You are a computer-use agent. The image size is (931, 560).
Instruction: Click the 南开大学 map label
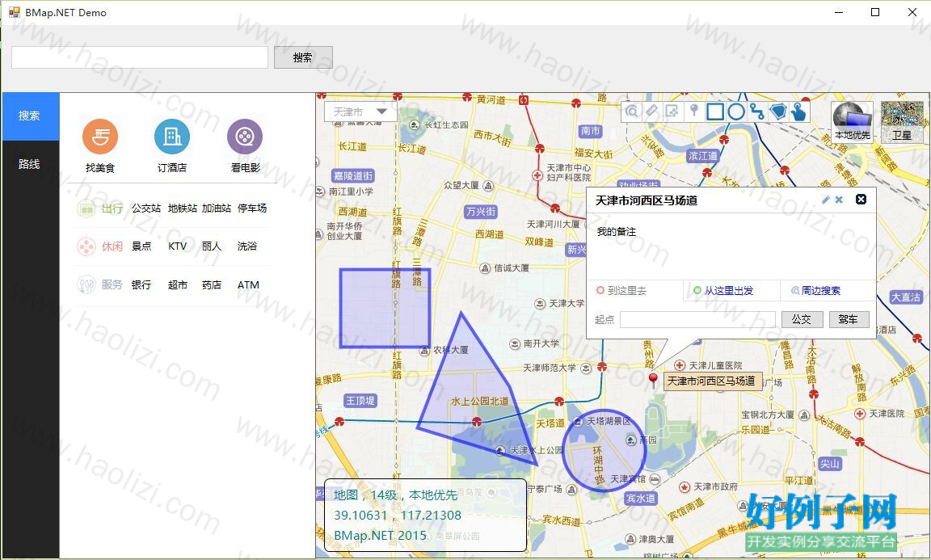click(541, 343)
